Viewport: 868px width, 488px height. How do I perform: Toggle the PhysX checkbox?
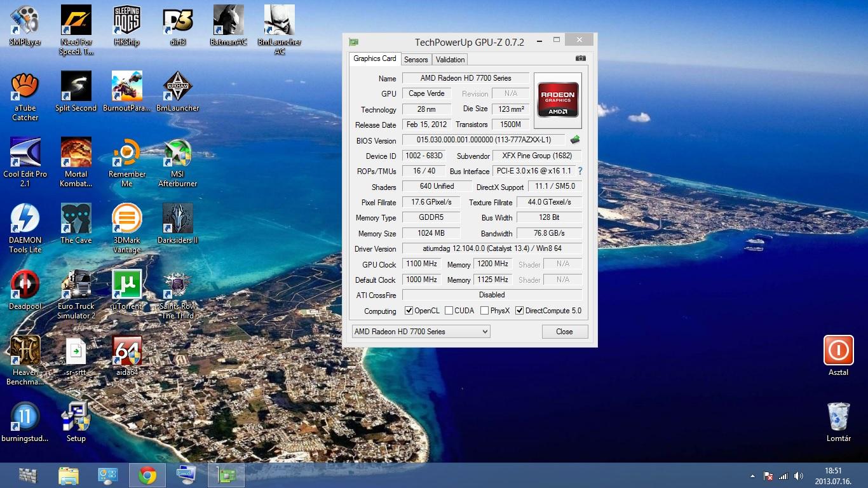[485, 311]
